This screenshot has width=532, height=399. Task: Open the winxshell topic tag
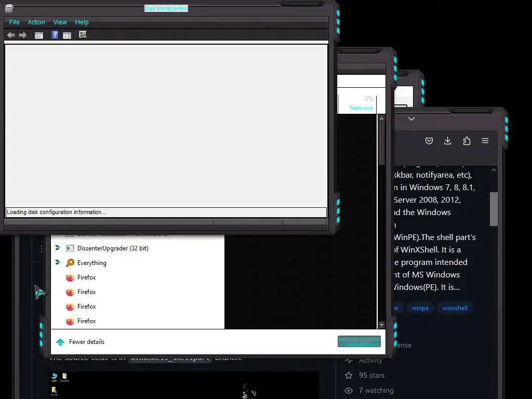pos(455,308)
